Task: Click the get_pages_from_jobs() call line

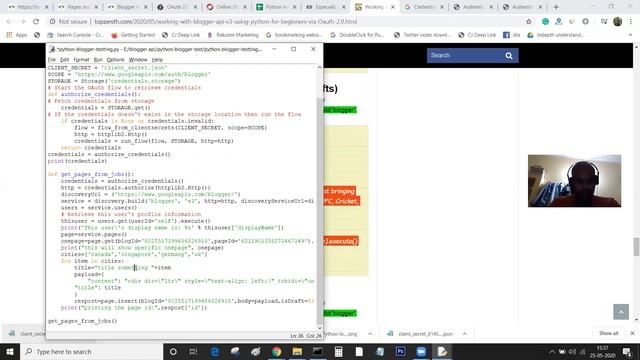Action: point(82,321)
